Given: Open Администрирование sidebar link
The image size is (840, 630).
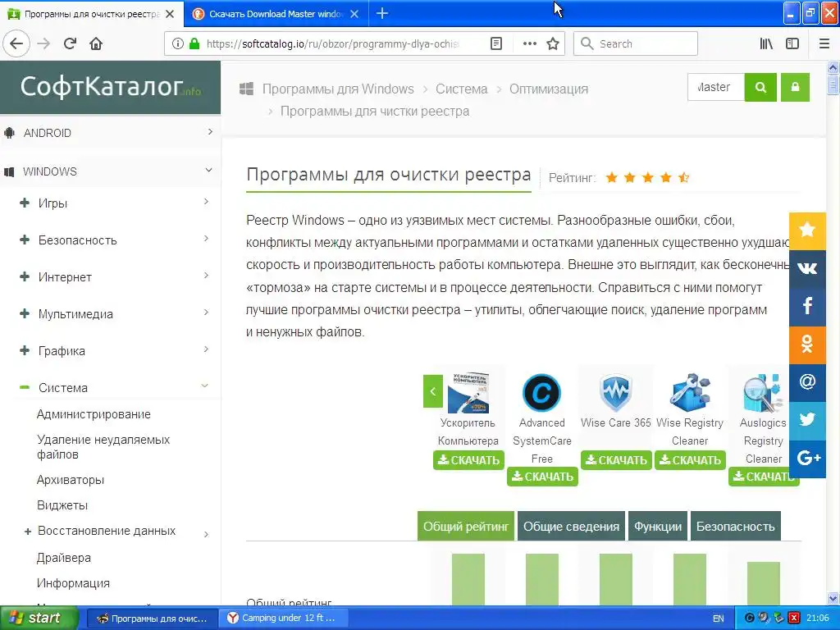Looking at the screenshot, I should [x=94, y=414].
